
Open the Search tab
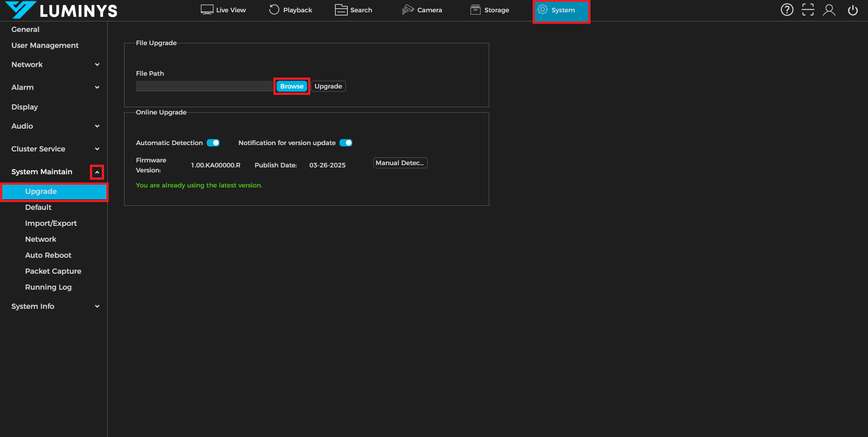click(354, 10)
